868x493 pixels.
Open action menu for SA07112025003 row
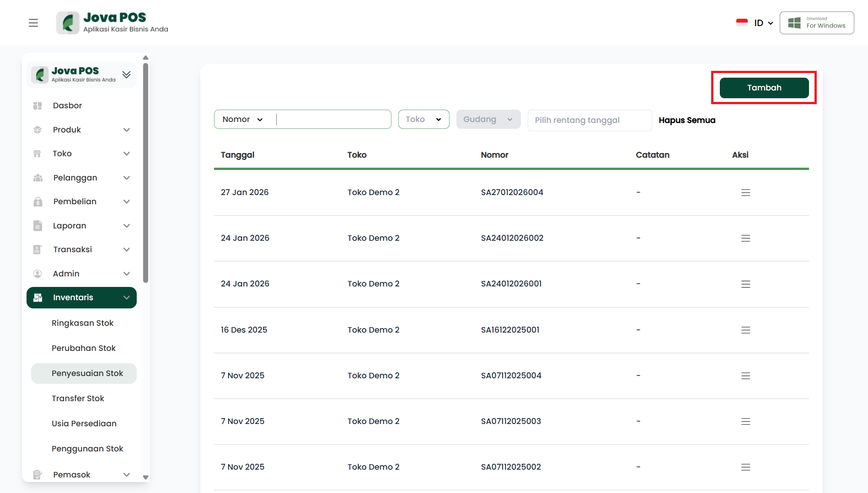(745, 421)
